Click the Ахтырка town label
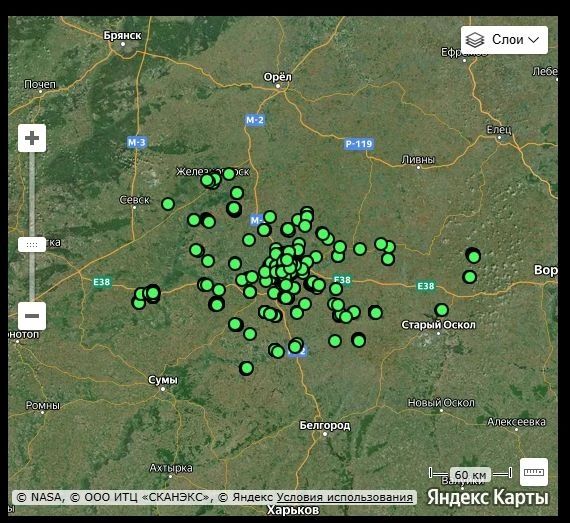This screenshot has height=523, width=570. pos(171,468)
